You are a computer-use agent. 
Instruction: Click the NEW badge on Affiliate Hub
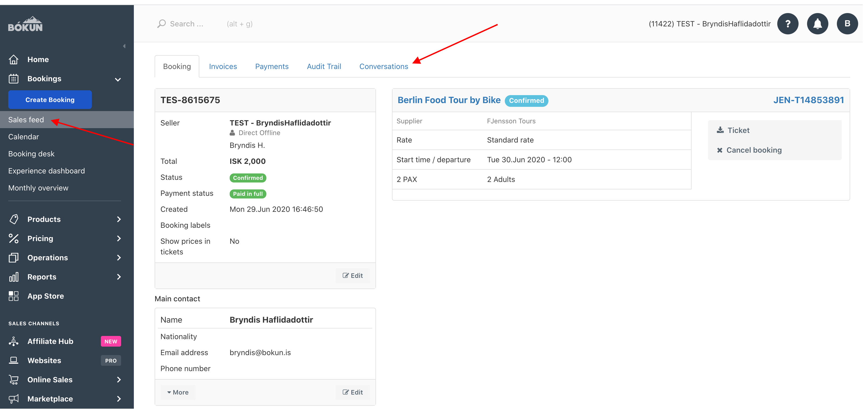111,342
